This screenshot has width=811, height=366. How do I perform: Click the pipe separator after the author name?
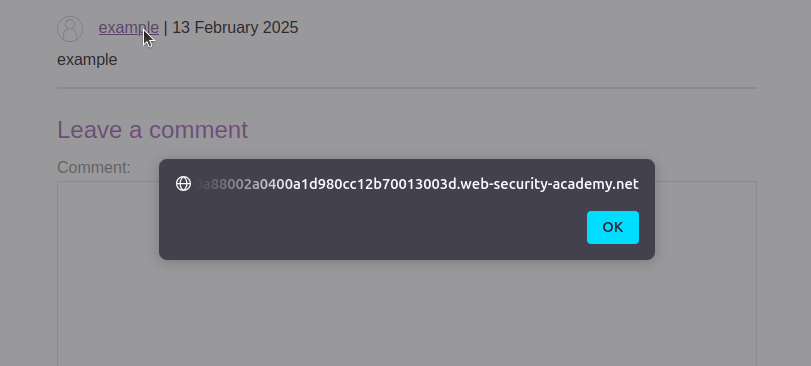point(166,27)
